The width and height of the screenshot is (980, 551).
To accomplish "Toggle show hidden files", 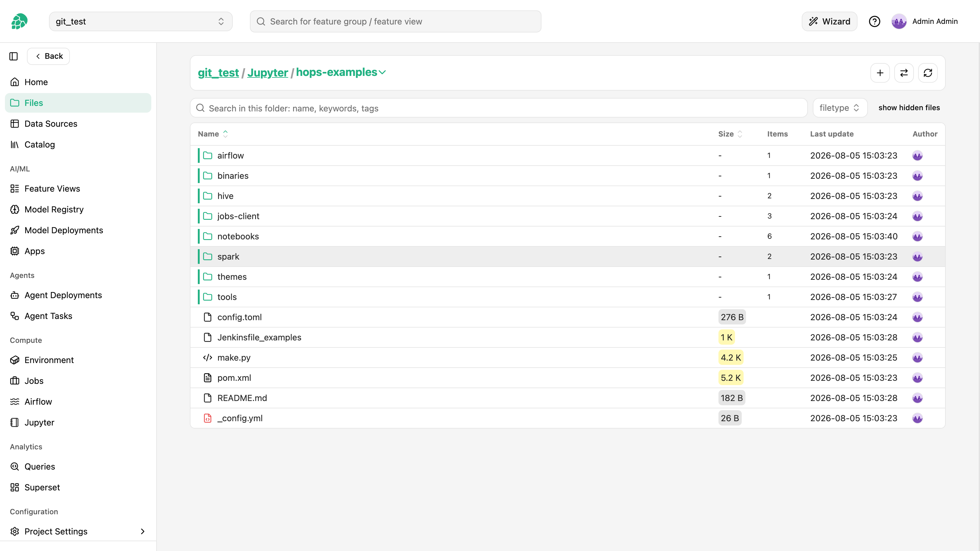I will coord(909,108).
